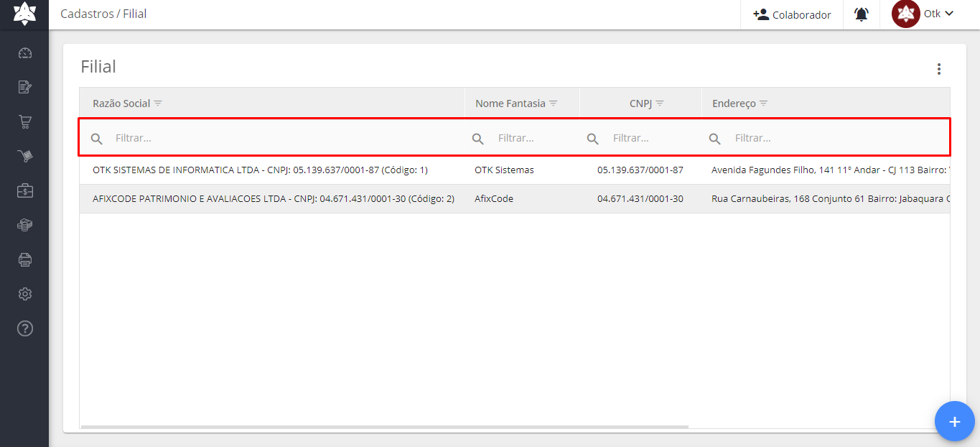Click CNPJ cell 05.139.637/0001-87
Image resolution: width=980 pixels, height=447 pixels.
tap(640, 170)
